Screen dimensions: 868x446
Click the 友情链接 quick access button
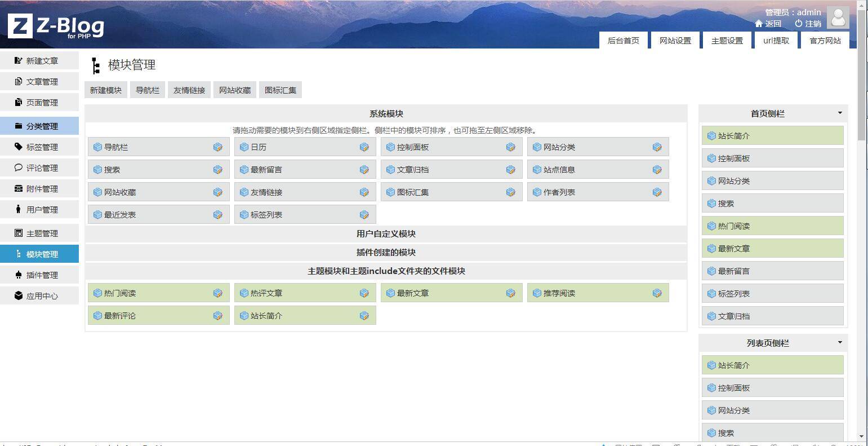click(x=189, y=90)
